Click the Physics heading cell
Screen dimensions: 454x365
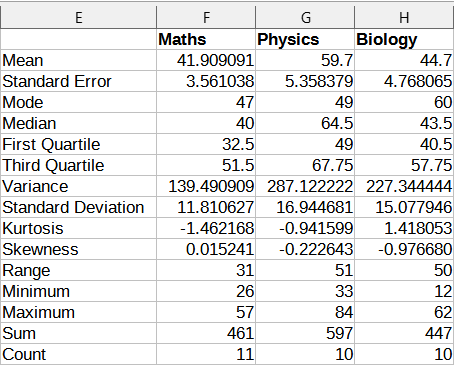point(305,39)
